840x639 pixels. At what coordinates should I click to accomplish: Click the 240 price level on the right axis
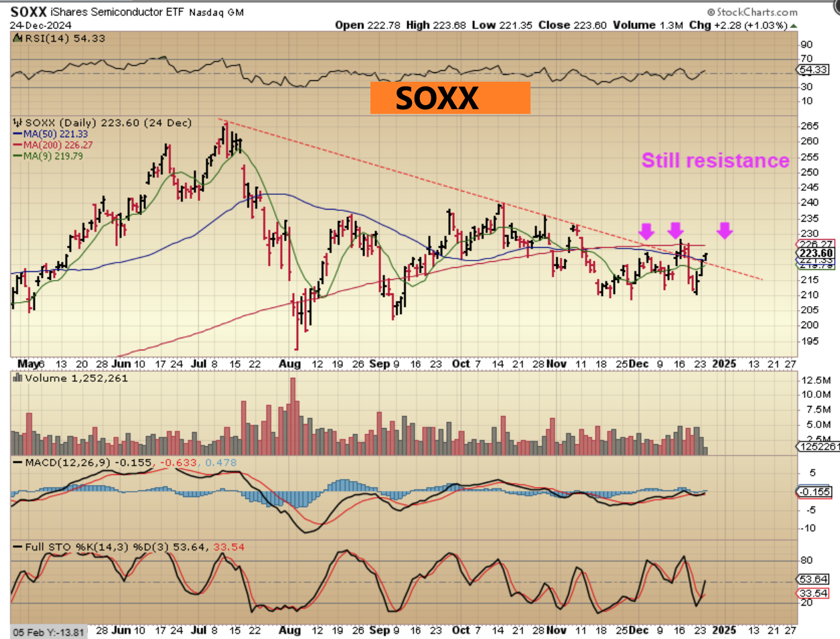pyautogui.click(x=809, y=202)
